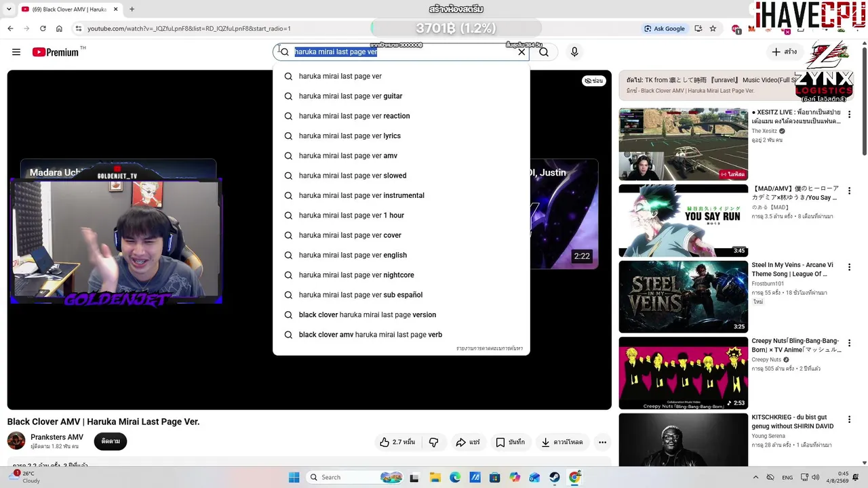
Task: Open Pranksters AMV channel name link
Action: tap(57, 437)
